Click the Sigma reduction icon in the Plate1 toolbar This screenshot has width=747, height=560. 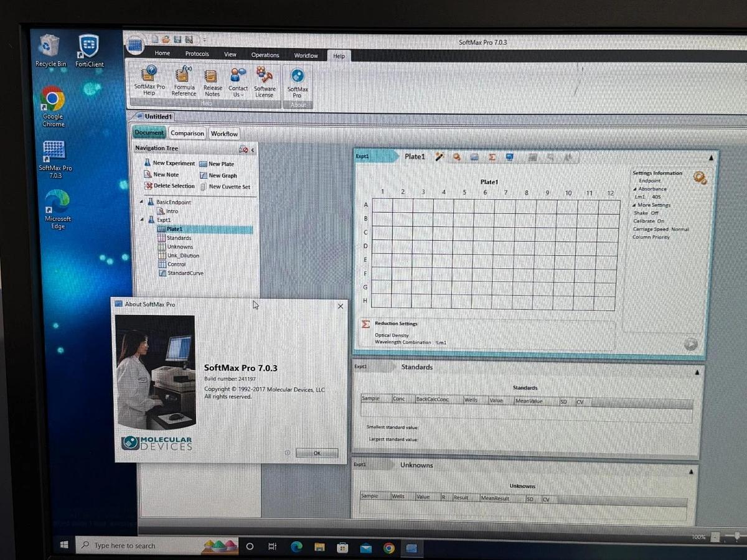click(492, 157)
